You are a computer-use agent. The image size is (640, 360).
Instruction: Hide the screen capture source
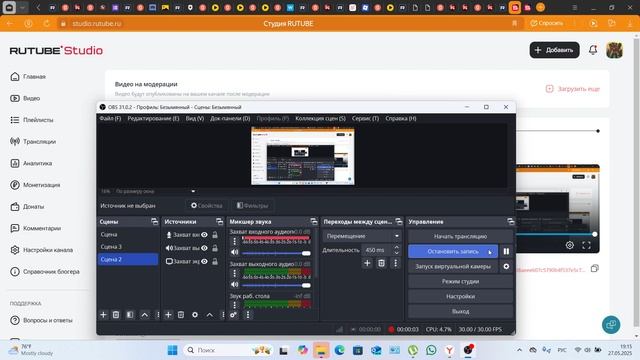(x=204, y=261)
